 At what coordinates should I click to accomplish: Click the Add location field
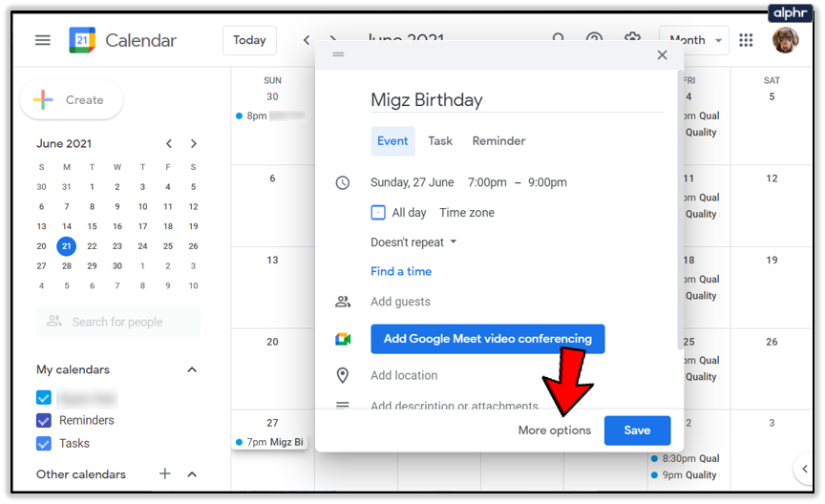[x=404, y=375]
